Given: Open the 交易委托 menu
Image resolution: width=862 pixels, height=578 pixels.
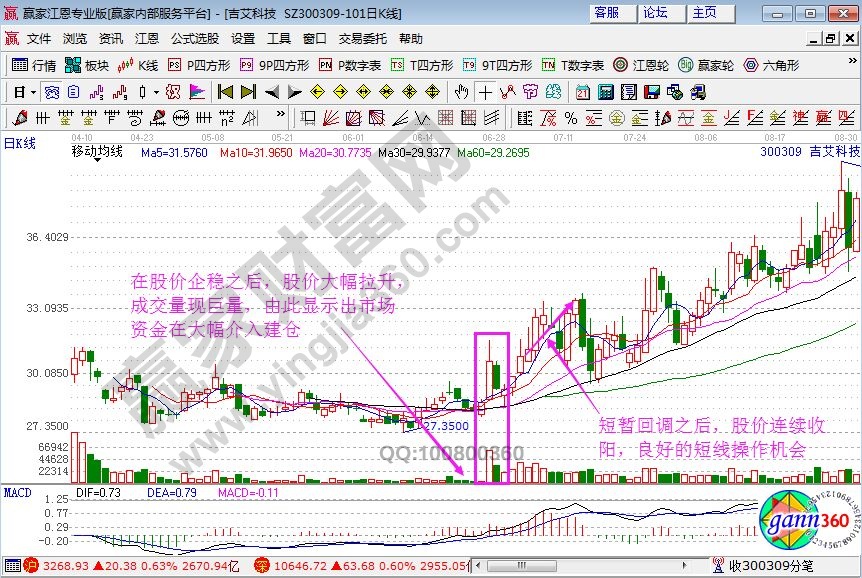Looking at the screenshot, I should click(x=362, y=39).
